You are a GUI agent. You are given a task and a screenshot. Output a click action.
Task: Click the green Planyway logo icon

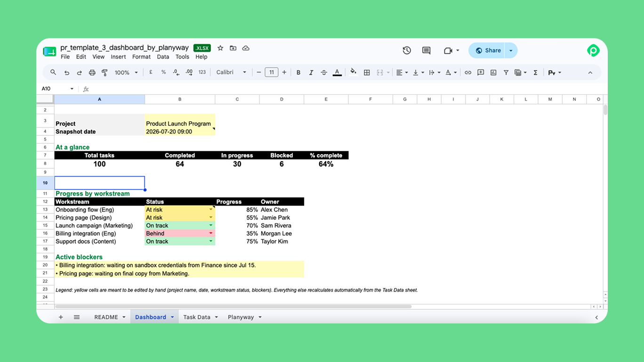point(593,50)
